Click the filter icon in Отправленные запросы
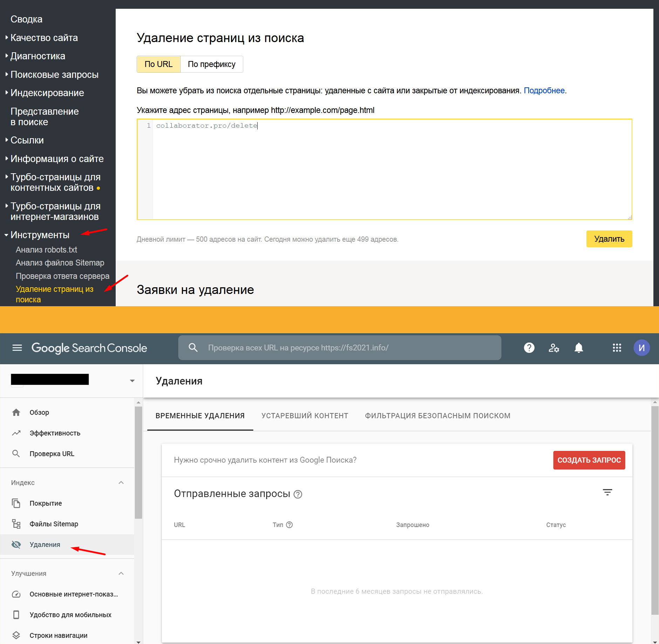This screenshot has width=659, height=644. 607,492
